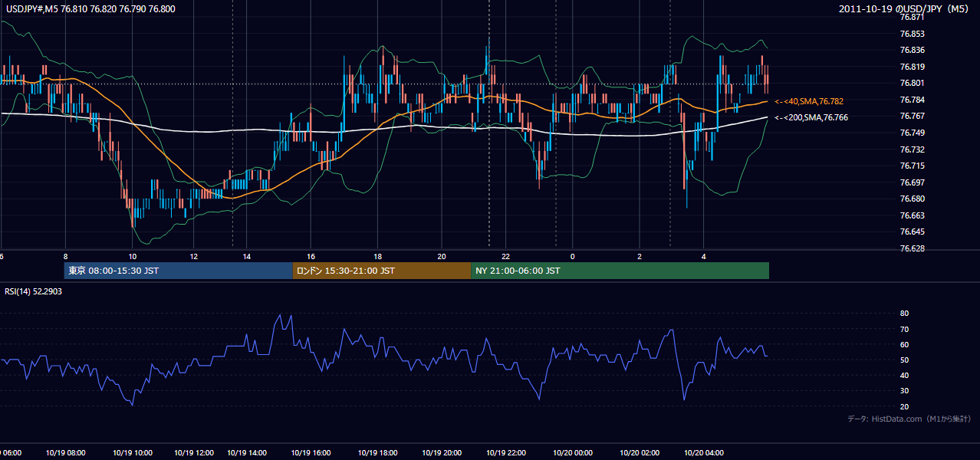Click price axis value 76.663
The image size is (980, 460).
(x=913, y=215)
